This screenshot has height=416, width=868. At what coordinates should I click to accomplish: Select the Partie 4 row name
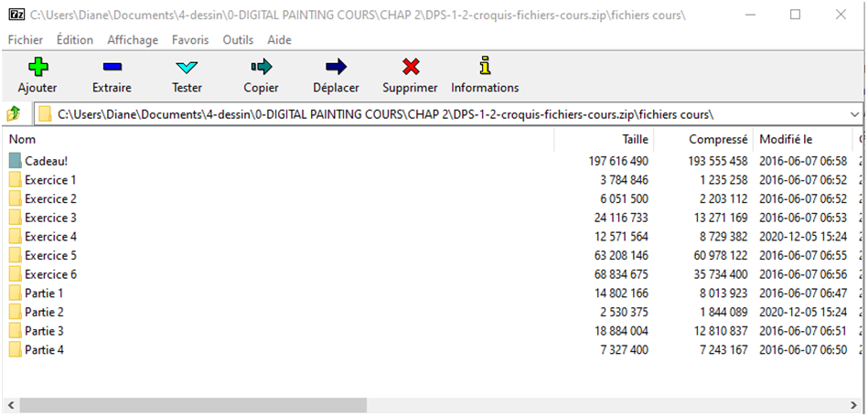44,349
